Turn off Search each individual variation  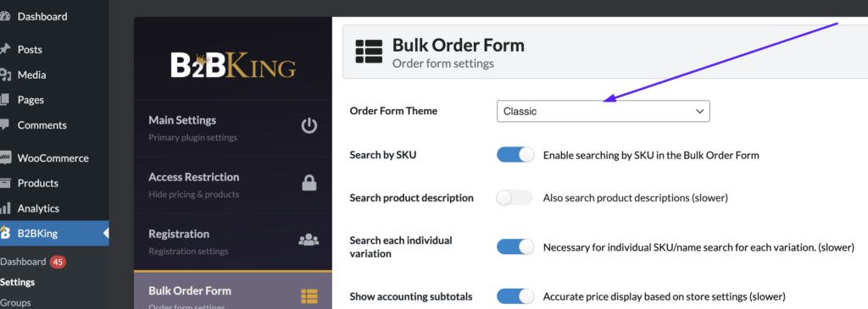click(x=515, y=247)
